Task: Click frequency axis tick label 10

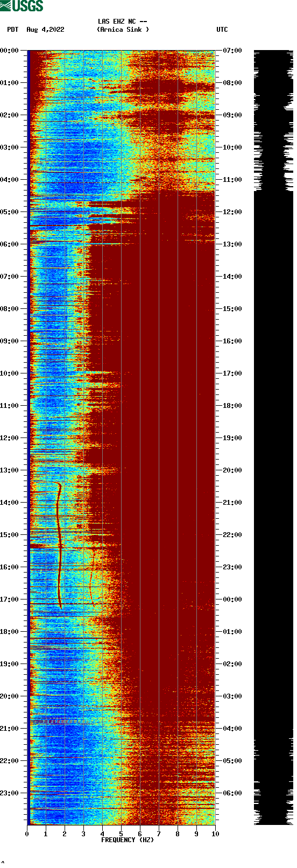Action: (215, 834)
